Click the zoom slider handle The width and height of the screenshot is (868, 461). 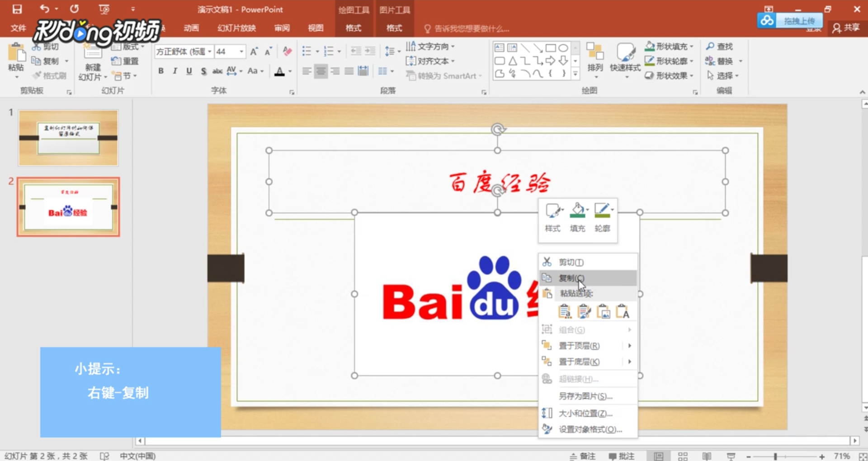click(775, 456)
